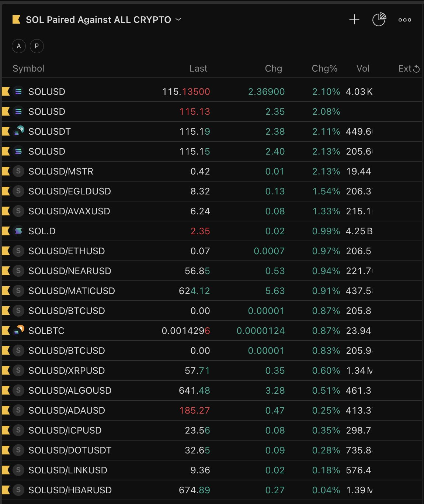The image size is (424, 504).
Task: Select the SOLUSD/MATICUSD symbol
Action: 72,291
